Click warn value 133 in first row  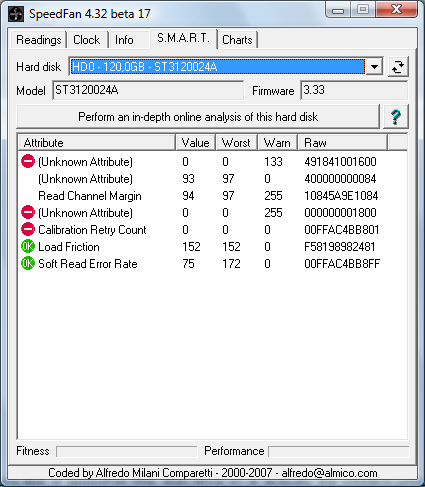[x=273, y=162]
